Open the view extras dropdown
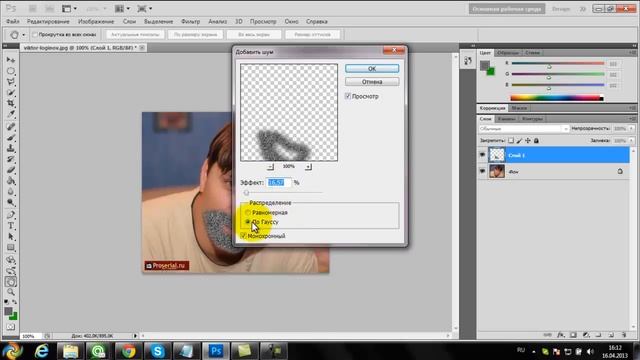 click(x=69, y=9)
